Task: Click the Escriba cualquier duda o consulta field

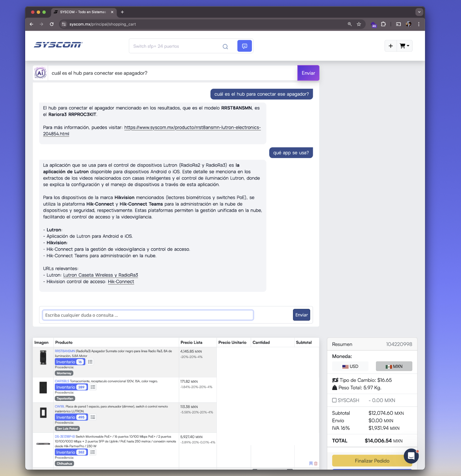Action: pyautogui.click(x=148, y=315)
